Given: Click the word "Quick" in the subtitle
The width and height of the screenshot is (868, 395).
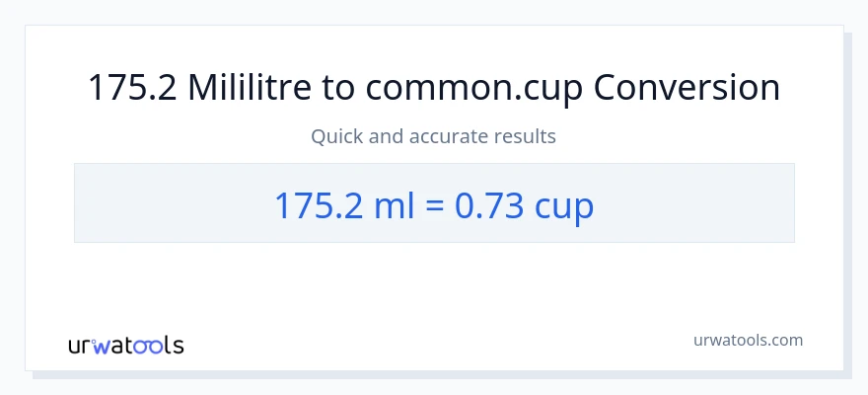Looking at the screenshot, I should (334, 136).
